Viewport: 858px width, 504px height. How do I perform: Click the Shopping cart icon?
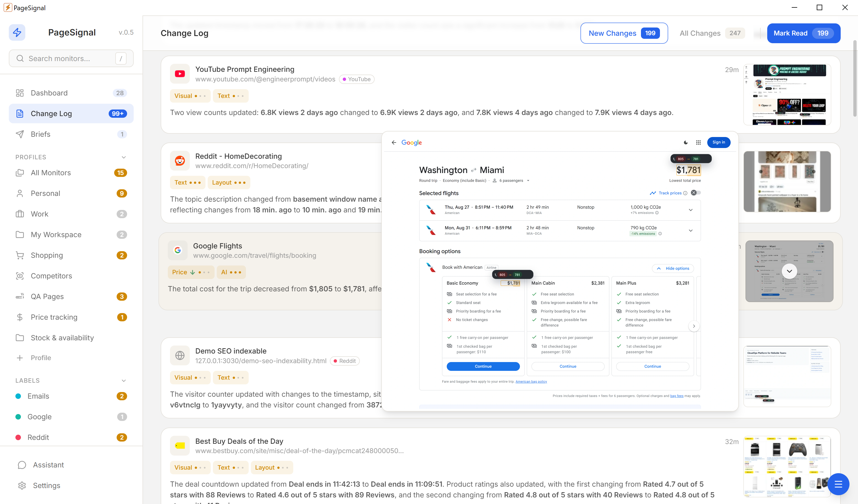click(20, 255)
